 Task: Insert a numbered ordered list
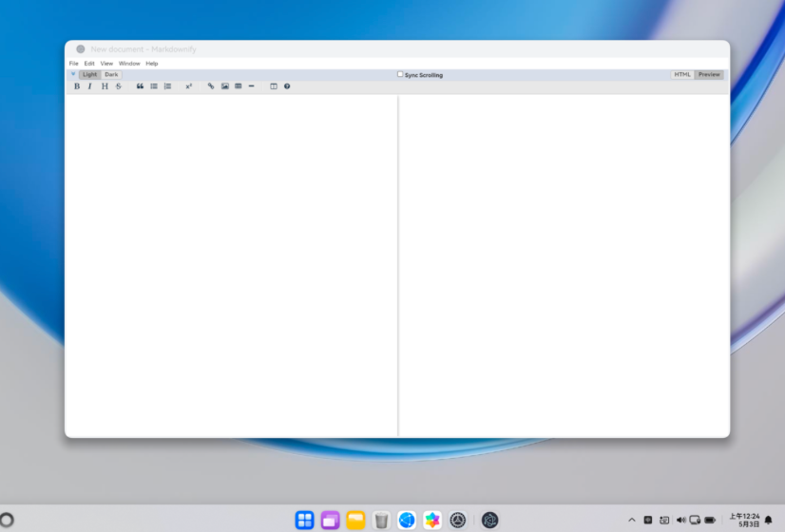(167, 86)
